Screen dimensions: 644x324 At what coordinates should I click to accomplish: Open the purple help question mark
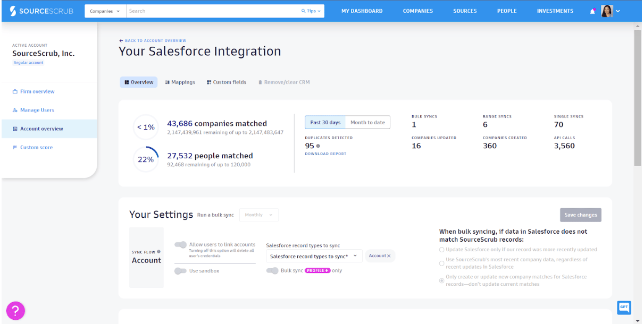[15, 311]
